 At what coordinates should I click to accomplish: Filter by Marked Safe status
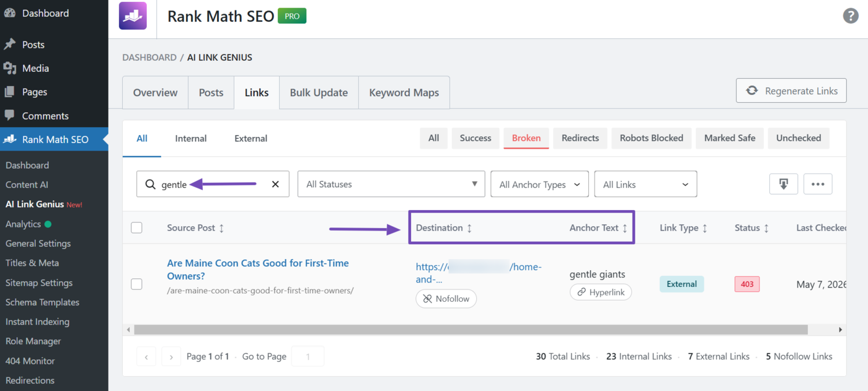[x=730, y=138]
